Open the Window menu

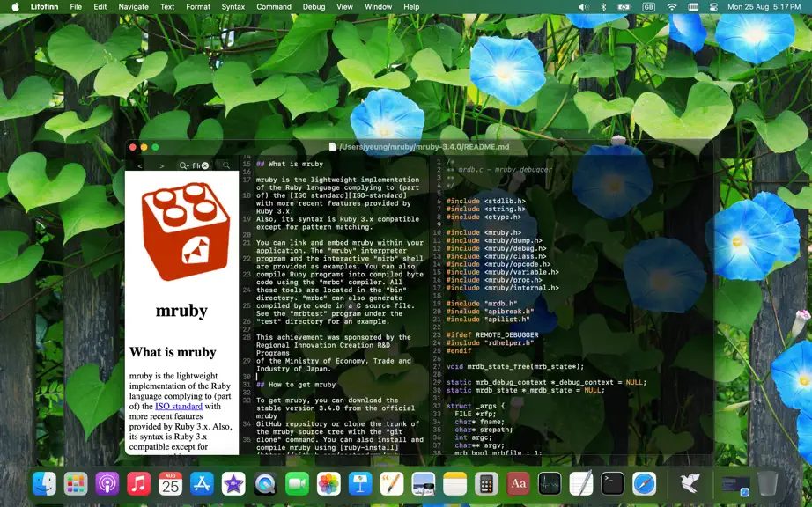[378, 7]
